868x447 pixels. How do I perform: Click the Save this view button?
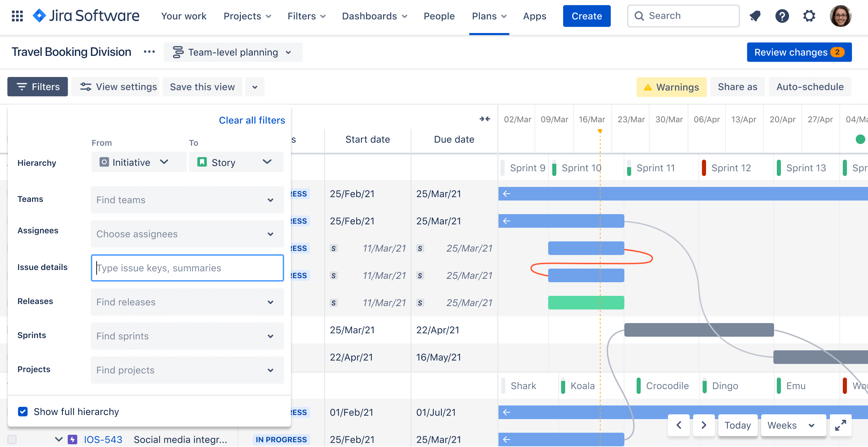pyautogui.click(x=203, y=87)
